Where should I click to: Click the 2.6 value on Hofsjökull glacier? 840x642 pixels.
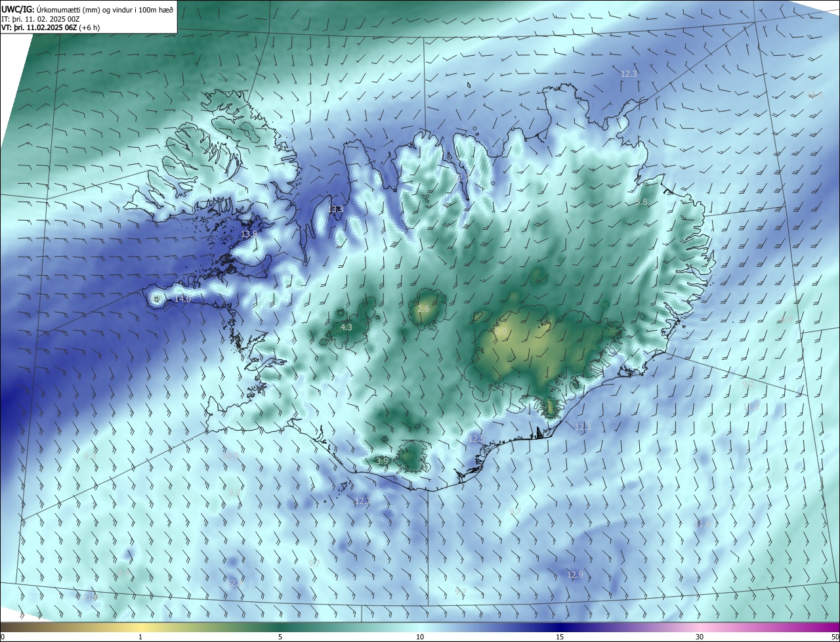(423, 309)
